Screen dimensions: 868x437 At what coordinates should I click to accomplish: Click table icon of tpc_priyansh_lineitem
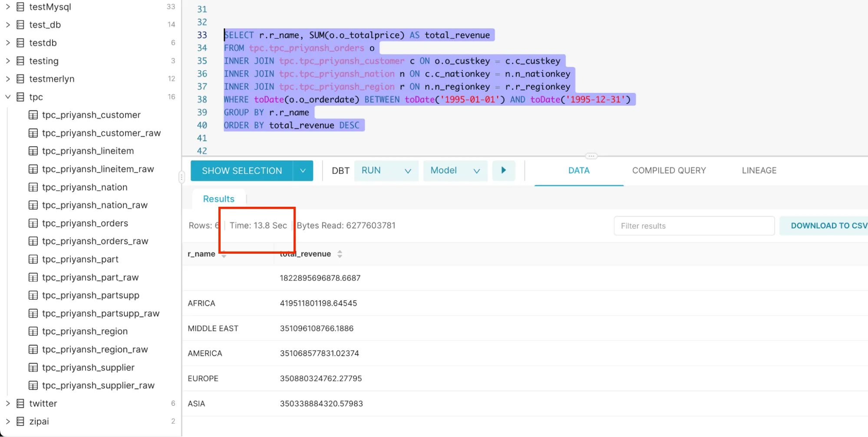click(33, 151)
